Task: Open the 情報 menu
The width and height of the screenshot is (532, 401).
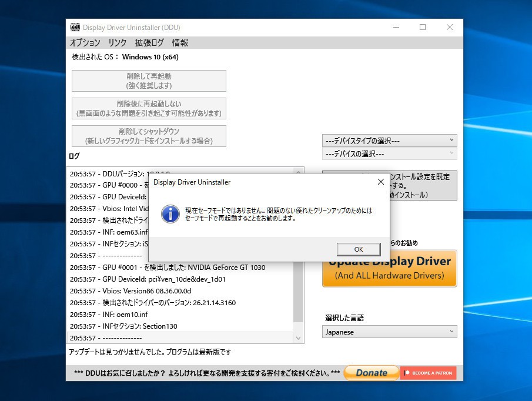Action: click(x=180, y=43)
